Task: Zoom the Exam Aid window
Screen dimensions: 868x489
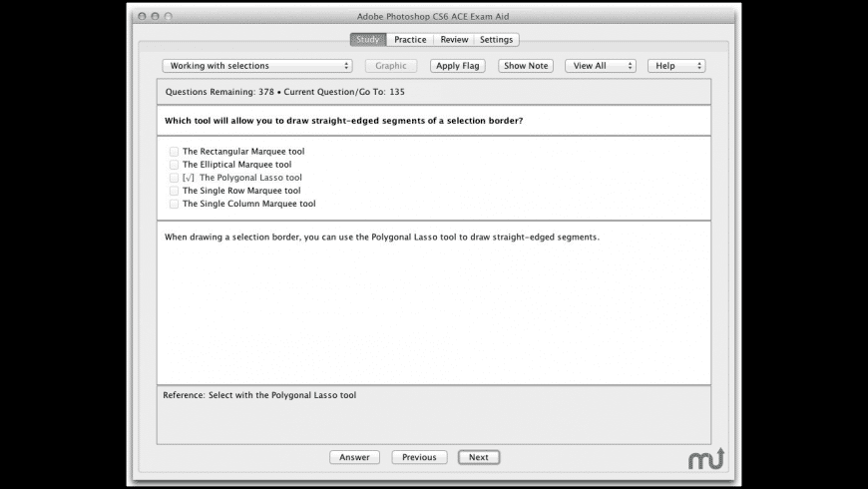Action: tap(169, 16)
